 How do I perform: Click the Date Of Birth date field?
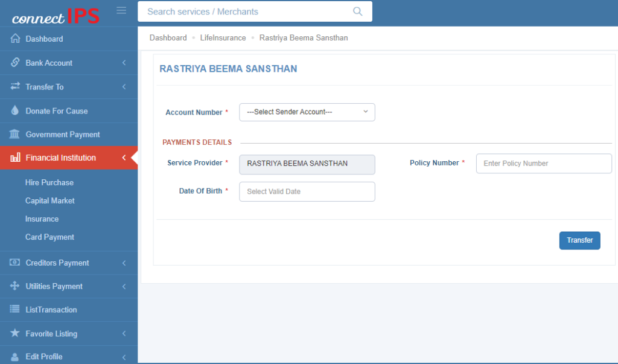(307, 192)
